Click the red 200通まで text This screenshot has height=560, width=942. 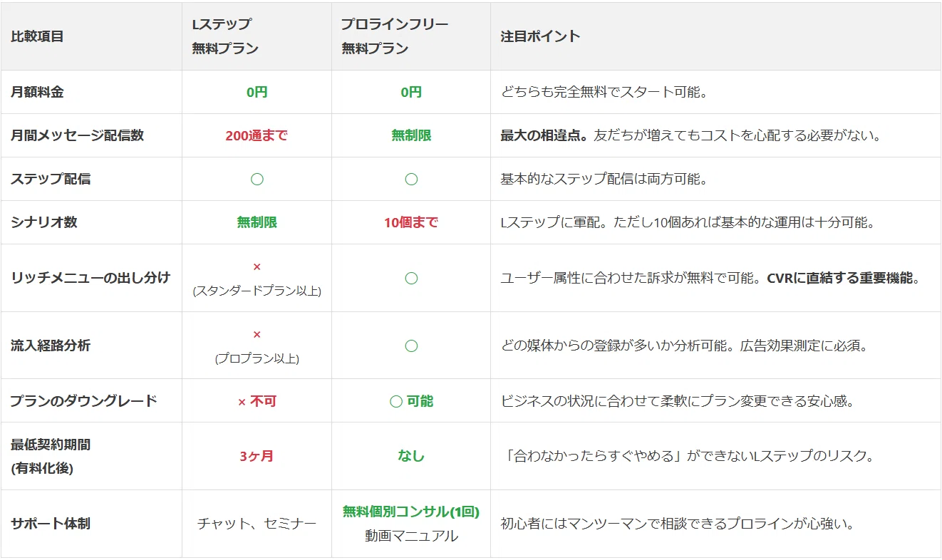257,135
